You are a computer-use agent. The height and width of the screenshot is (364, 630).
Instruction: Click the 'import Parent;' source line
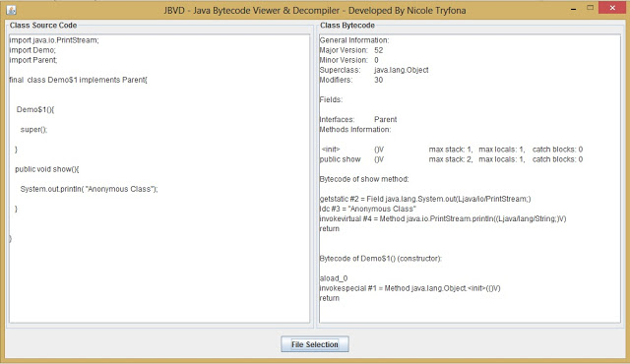33,60
